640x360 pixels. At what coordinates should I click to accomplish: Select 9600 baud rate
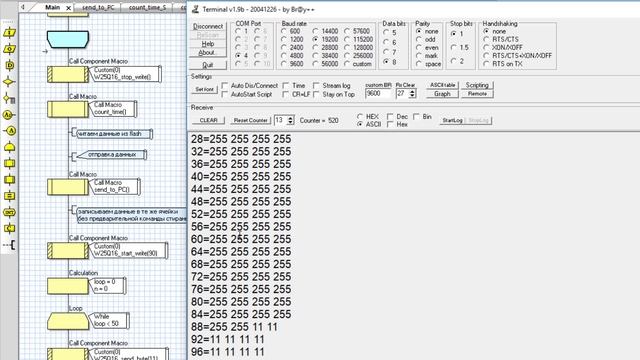click(284, 64)
